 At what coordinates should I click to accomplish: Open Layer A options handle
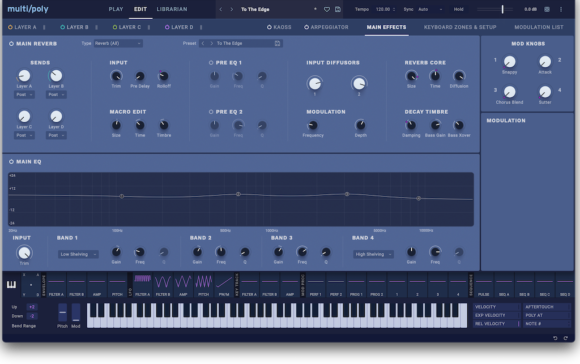tap(44, 27)
